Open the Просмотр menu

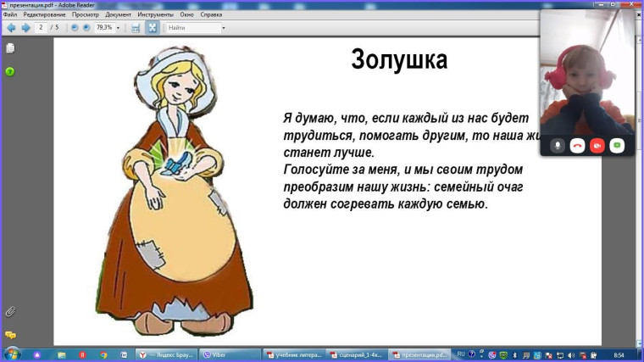click(86, 14)
